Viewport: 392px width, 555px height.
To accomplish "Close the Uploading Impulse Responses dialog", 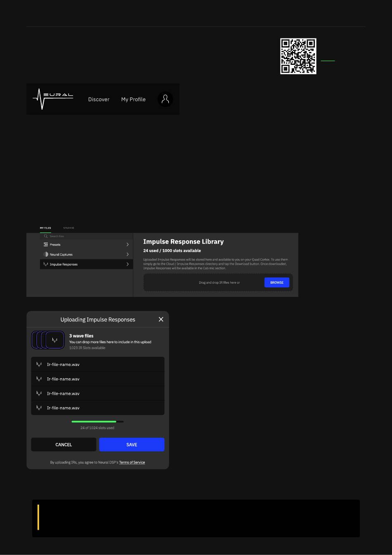I will (161, 319).
